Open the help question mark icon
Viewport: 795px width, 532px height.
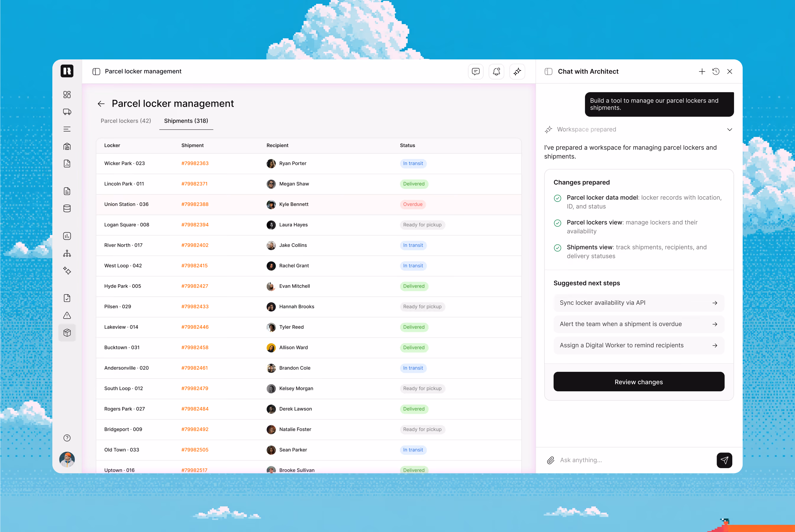[67, 438]
